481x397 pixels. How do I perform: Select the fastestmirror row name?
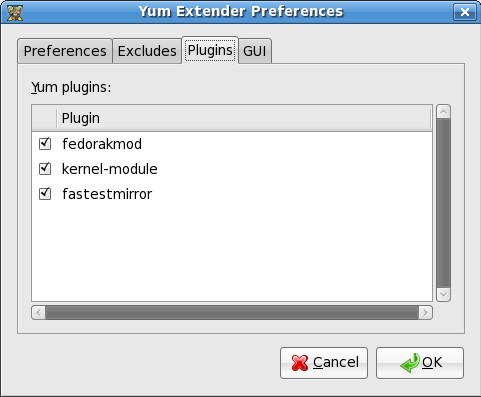pos(107,194)
